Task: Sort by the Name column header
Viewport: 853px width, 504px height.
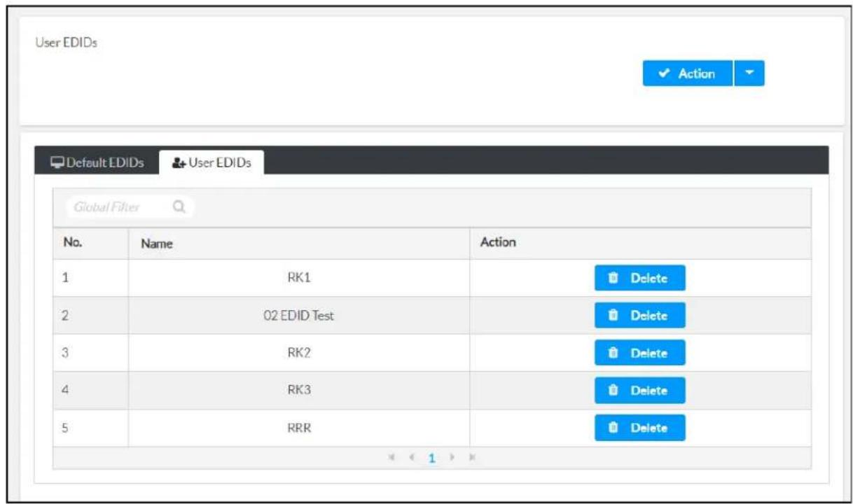Action: click(299, 243)
